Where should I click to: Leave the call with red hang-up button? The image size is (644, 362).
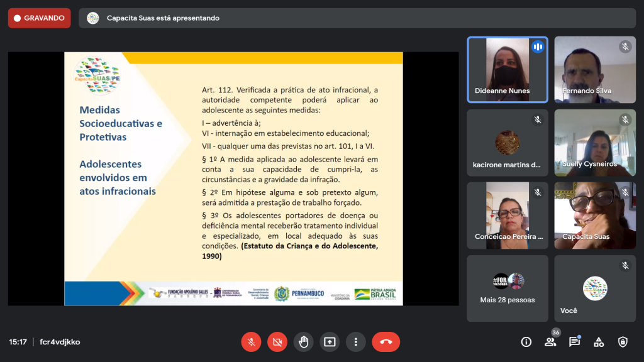point(386,342)
